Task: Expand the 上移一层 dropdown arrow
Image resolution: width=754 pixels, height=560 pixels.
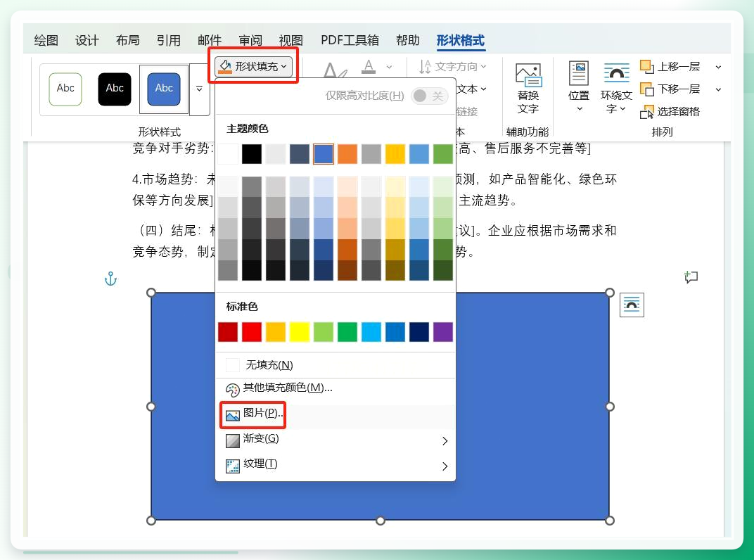Action: pos(718,67)
